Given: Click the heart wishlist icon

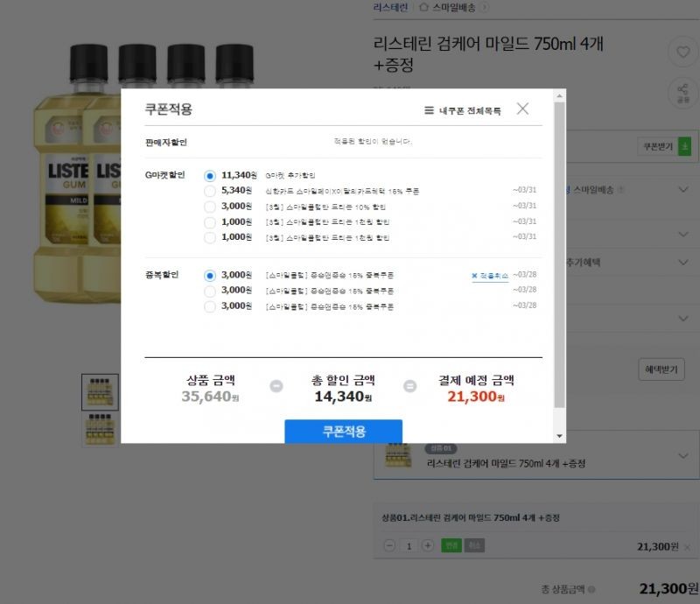Looking at the screenshot, I should [x=683, y=52].
